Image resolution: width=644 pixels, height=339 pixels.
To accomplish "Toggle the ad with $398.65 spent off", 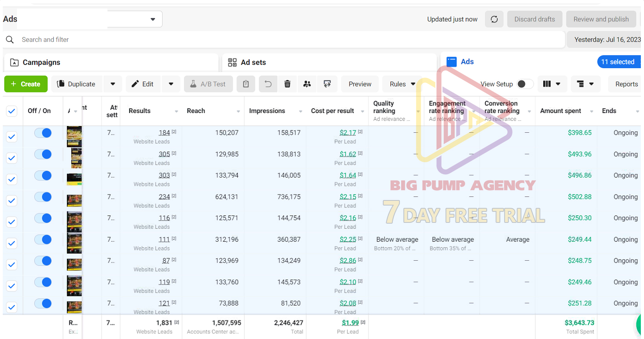I will (x=43, y=133).
